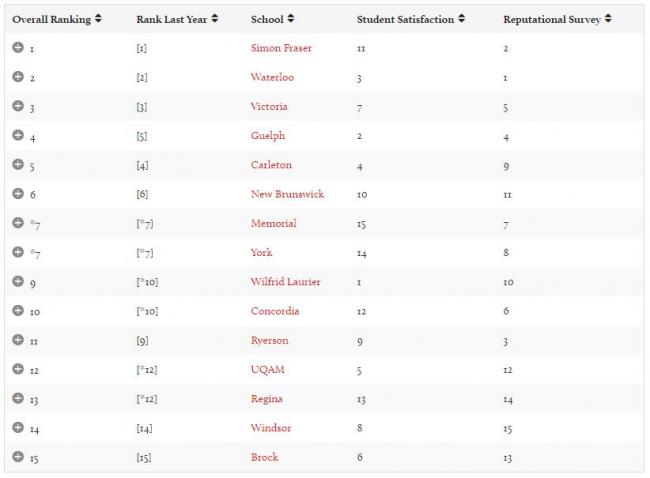Expand the Carleton row details

(x=18, y=164)
